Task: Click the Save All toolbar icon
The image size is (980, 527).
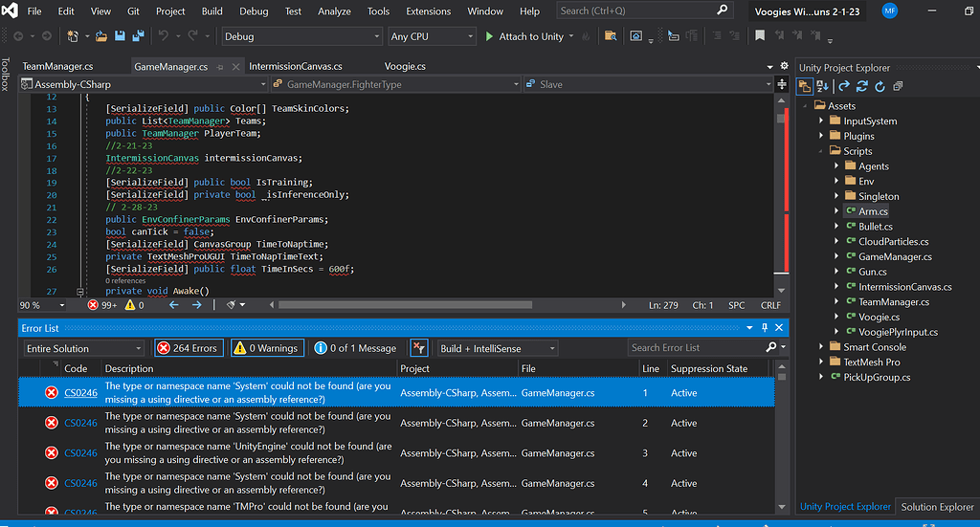Action: coord(138,36)
